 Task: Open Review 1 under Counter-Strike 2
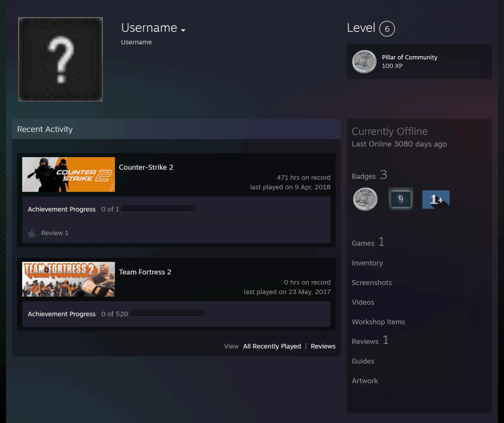tap(55, 233)
